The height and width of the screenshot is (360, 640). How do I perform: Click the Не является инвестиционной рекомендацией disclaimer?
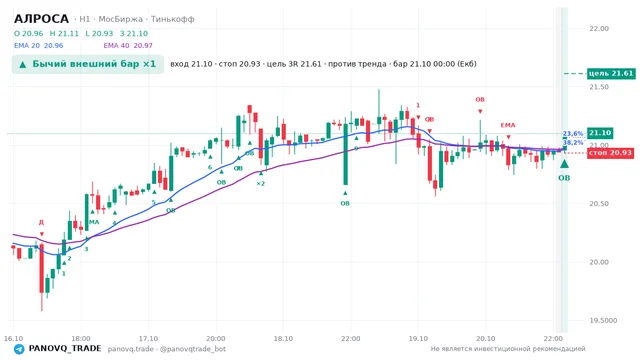pos(508,349)
